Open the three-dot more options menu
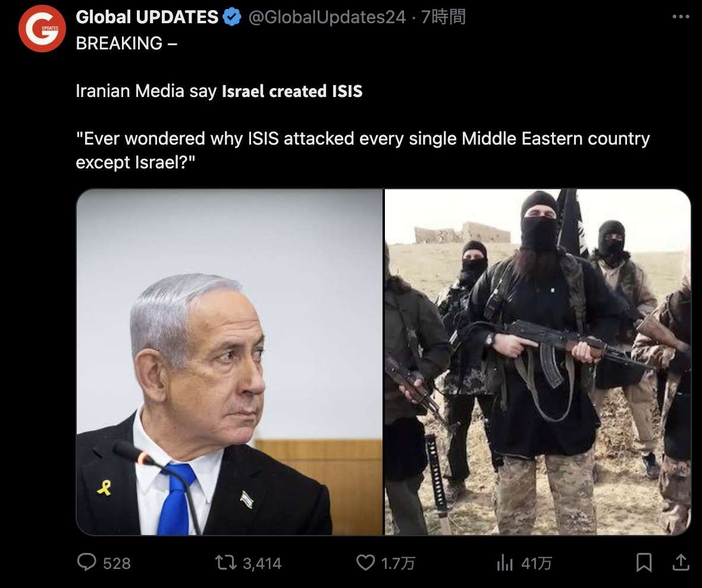This screenshot has height=588, width=702. [x=681, y=17]
